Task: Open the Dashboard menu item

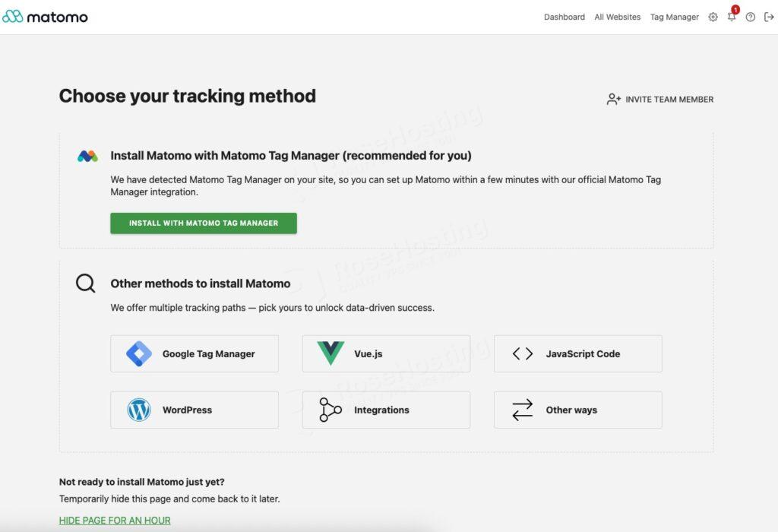Action: click(565, 17)
